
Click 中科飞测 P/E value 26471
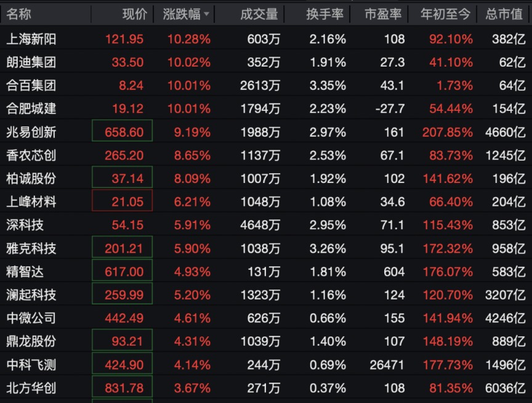[x=387, y=365]
